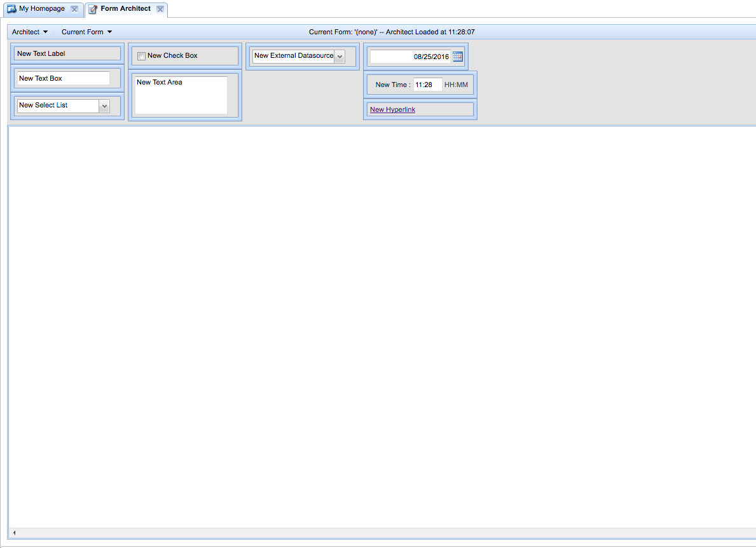Click into the New Text Area box

(x=181, y=95)
